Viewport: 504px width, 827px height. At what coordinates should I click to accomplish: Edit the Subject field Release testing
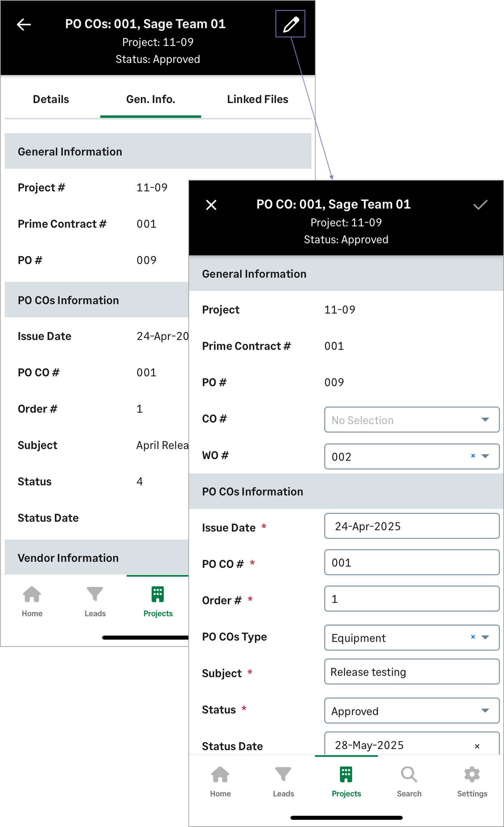pyautogui.click(x=412, y=672)
